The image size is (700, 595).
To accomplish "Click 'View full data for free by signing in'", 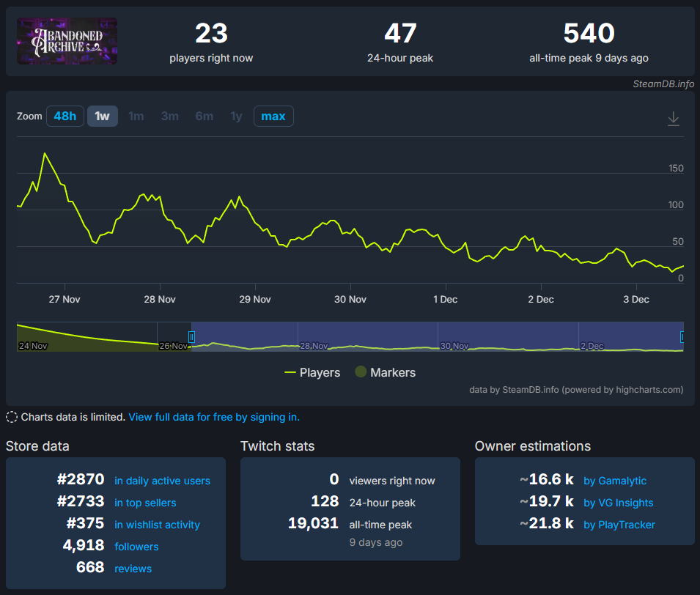I will 214,417.
